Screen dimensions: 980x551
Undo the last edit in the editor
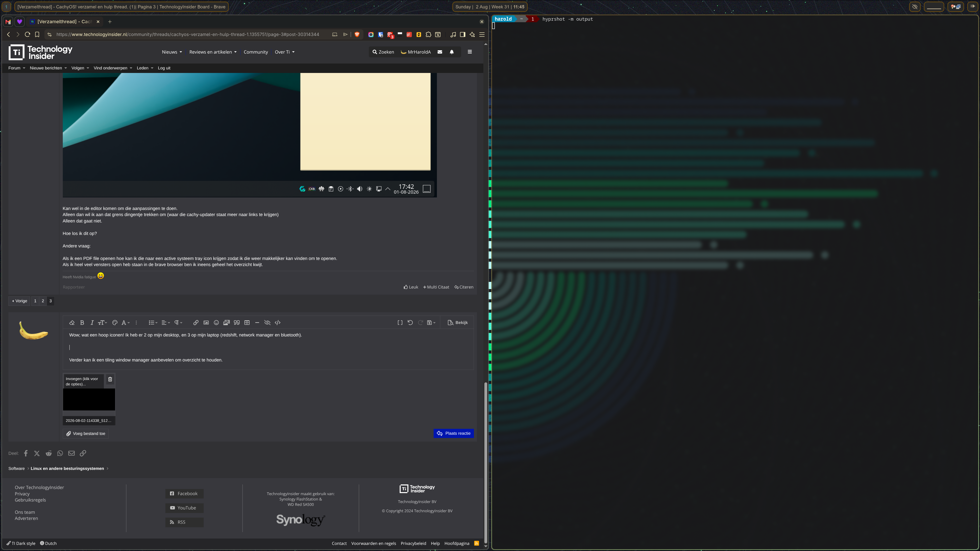pos(410,323)
